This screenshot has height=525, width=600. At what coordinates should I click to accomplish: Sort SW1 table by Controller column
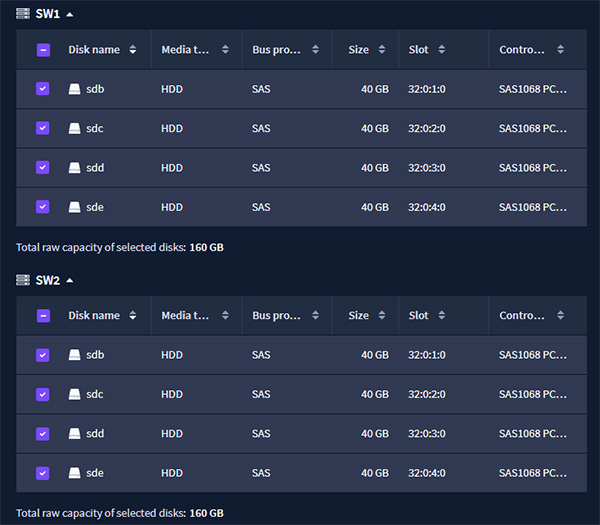point(561,49)
